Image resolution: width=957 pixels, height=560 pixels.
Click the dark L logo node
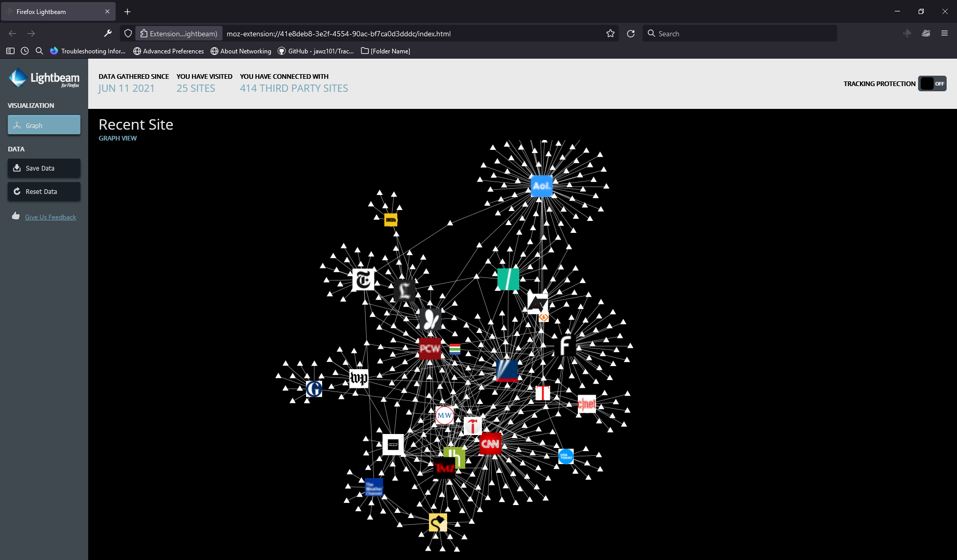(405, 290)
